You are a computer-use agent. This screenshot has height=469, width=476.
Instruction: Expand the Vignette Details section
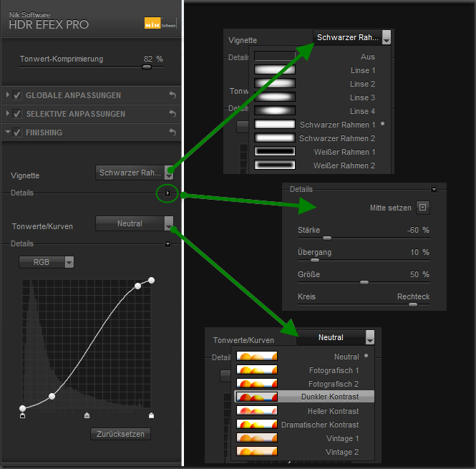[x=167, y=193]
